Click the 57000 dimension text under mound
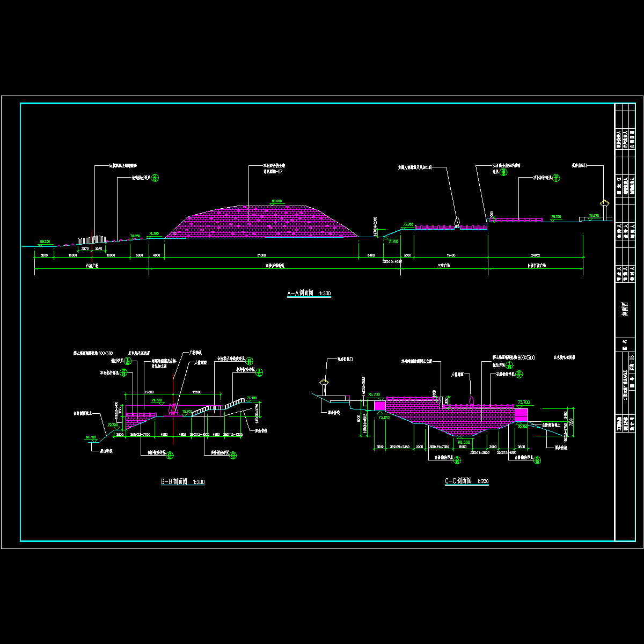The height and width of the screenshot is (644, 644). [x=262, y=255]
